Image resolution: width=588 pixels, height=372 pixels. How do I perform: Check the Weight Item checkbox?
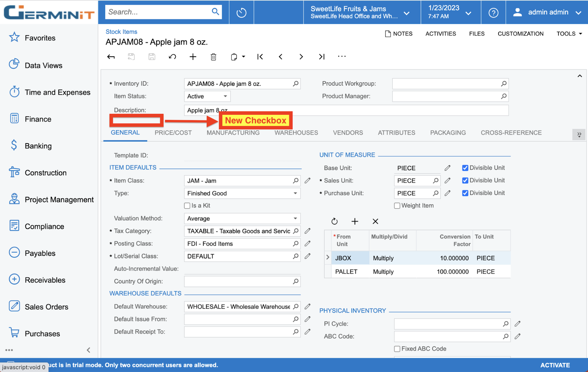point(397,206)
